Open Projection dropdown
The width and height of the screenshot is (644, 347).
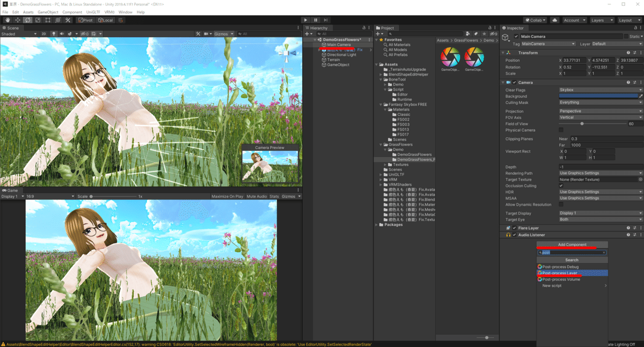coord(601,111)
